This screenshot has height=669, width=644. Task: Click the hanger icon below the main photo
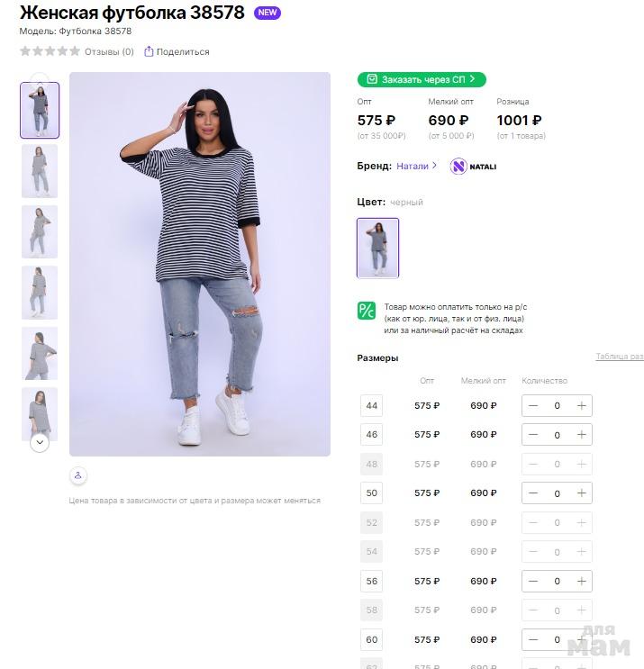78,475
